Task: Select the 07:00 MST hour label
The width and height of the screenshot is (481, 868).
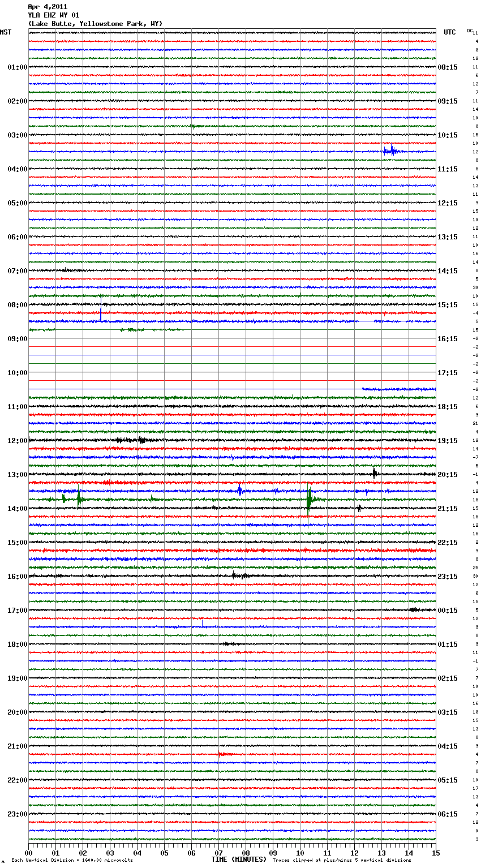Action: 17,271
